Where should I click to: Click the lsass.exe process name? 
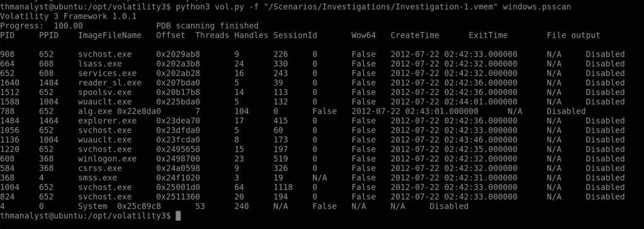[x=100, y=64]
